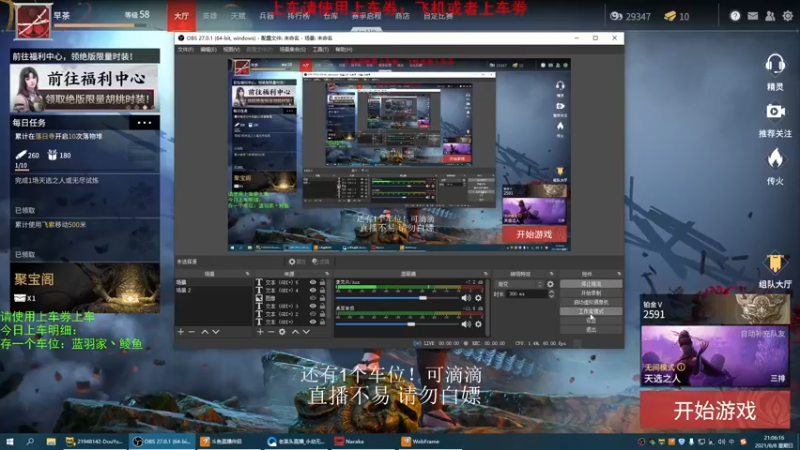
Task: Click OBS stop streaming button
Action: point(591,284)
